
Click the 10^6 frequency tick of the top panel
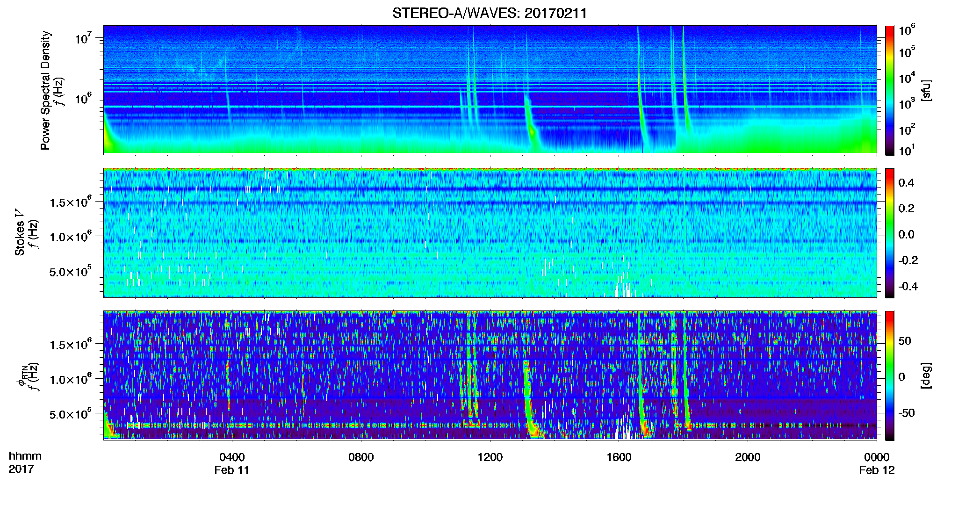click(x=84, y=98)
